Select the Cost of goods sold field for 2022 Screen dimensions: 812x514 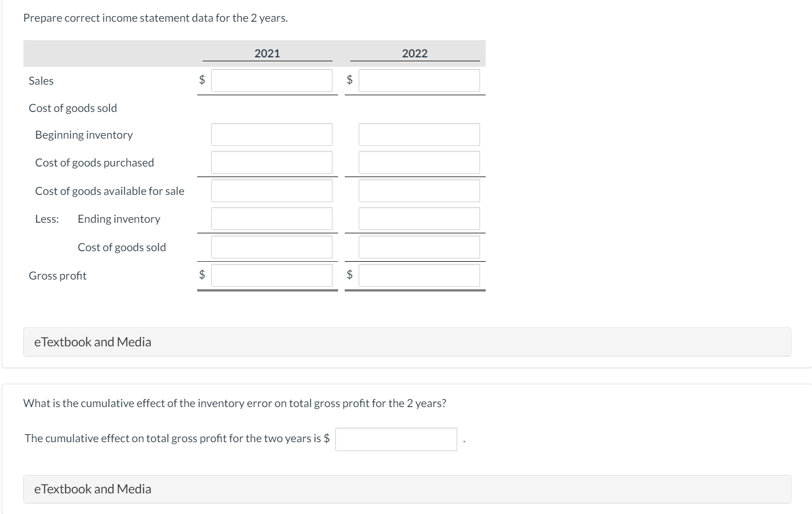pyautogui.click(x=419, y=246)
